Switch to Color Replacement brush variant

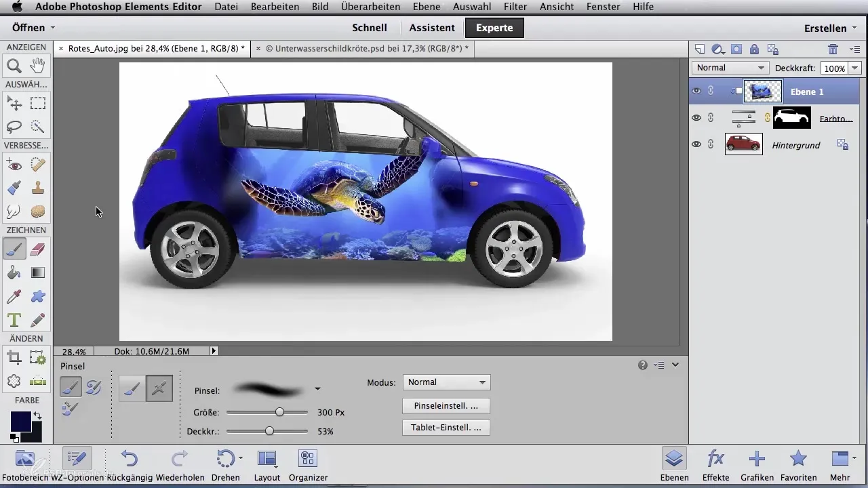coord(71,408)
